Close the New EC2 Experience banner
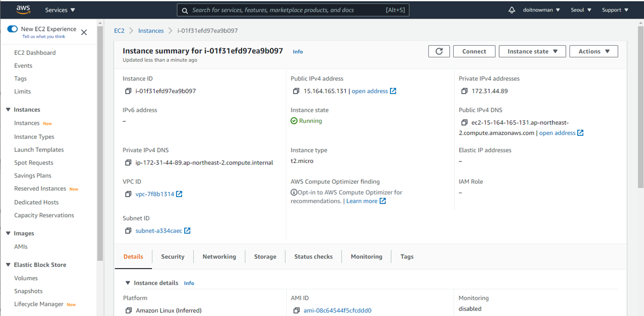644x316 pixels. point(84,32)
